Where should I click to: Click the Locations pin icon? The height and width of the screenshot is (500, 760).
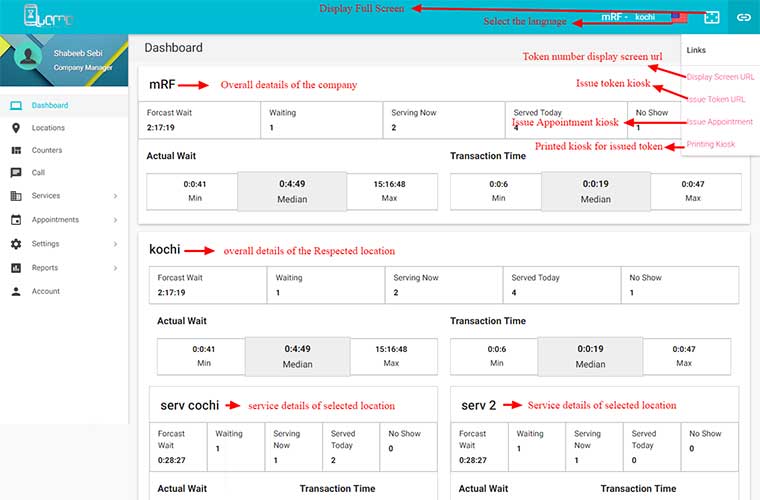(x=16, y=128)
